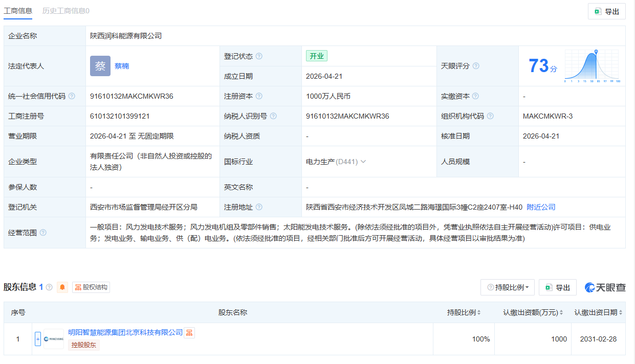Screen dimensions: 635x364
Task: Click the 开业 status badge
Action: [x=317, y=56]
